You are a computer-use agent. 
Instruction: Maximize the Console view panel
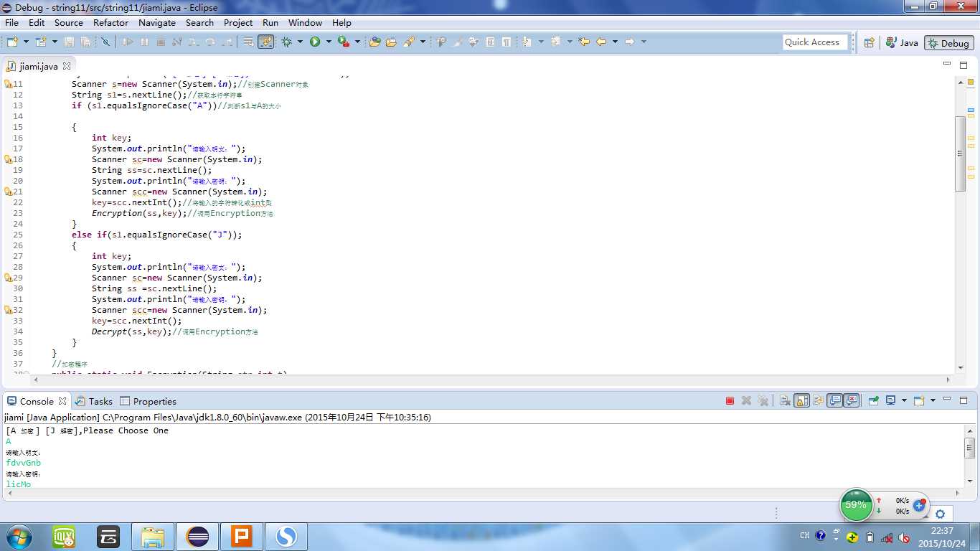(x=963, y=400)
